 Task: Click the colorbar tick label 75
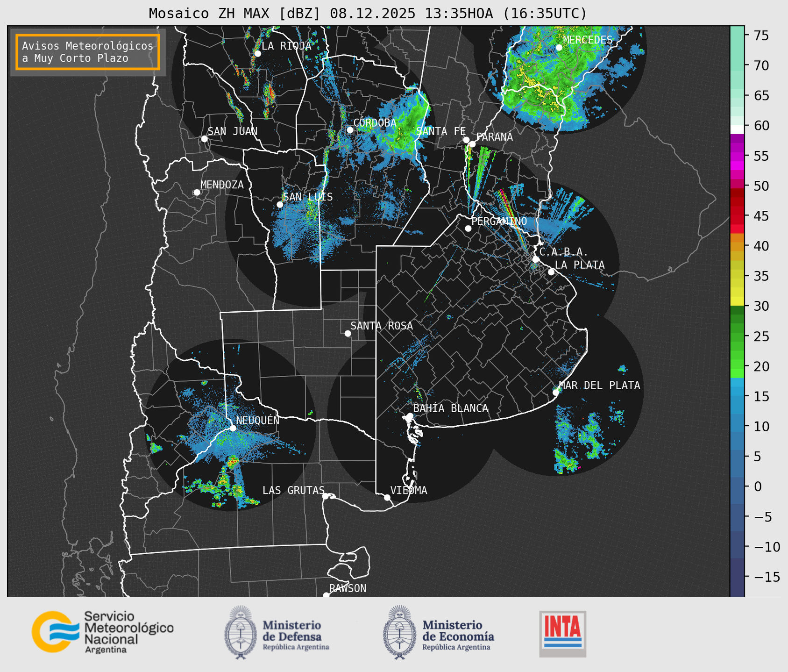tap(760, 36)
